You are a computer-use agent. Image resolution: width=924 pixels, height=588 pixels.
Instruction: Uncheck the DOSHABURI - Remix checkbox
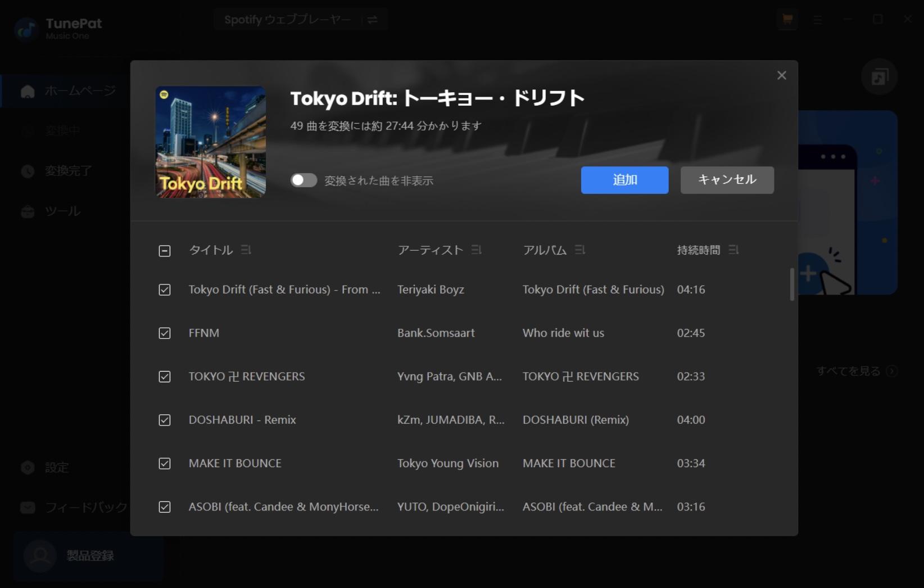click(165, 420)
